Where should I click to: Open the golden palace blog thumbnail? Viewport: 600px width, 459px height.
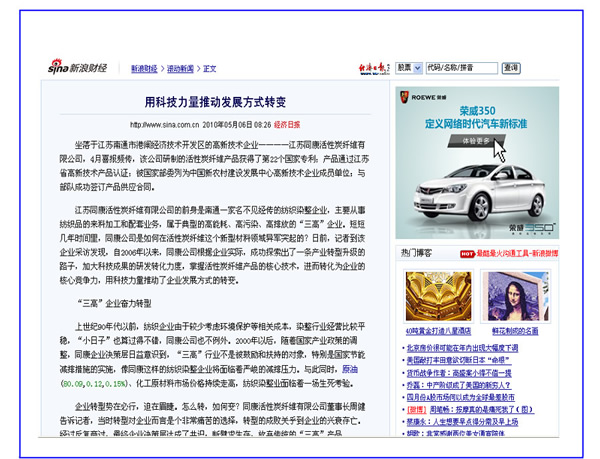click(438, 295)
